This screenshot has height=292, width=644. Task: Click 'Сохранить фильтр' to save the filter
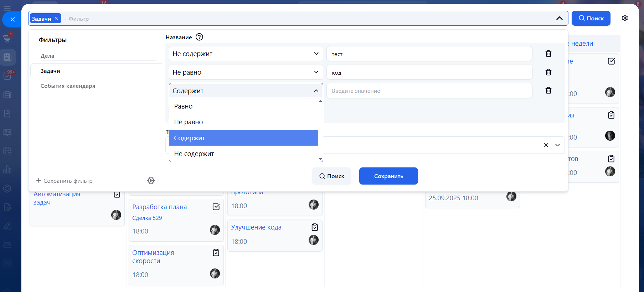65,181
